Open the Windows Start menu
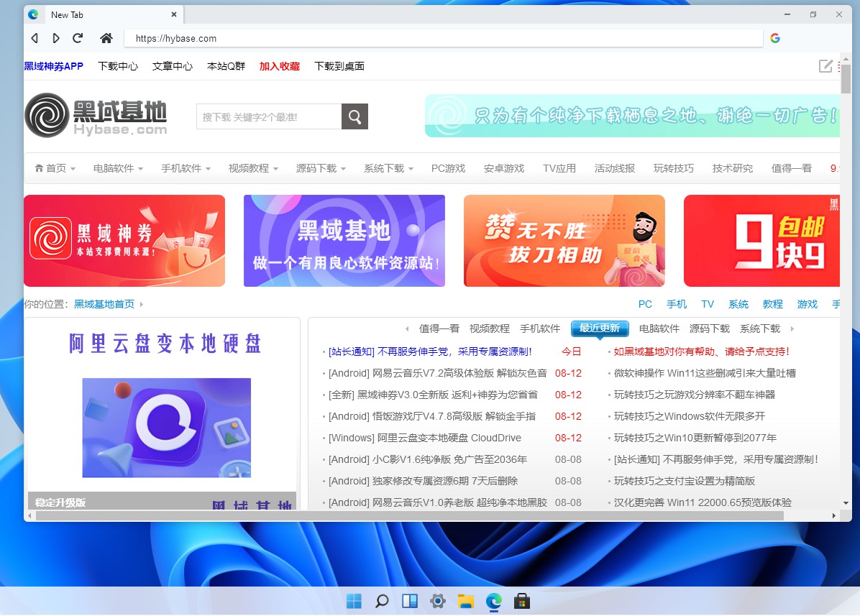This screenshot has width=860, height=616. (354, 601)
